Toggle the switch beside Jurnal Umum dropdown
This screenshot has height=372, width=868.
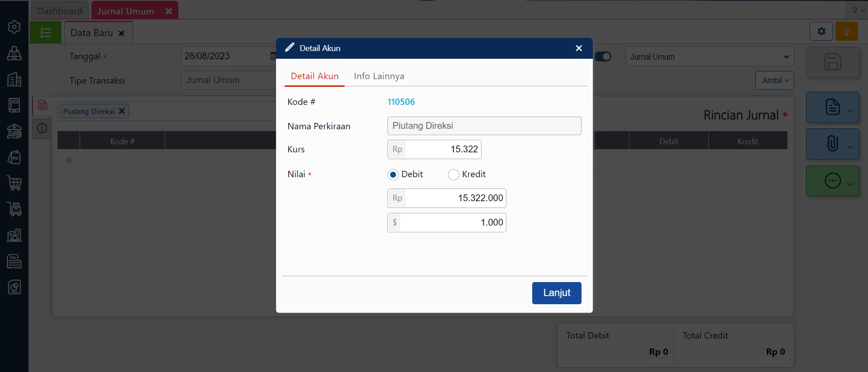coord(603,57)
